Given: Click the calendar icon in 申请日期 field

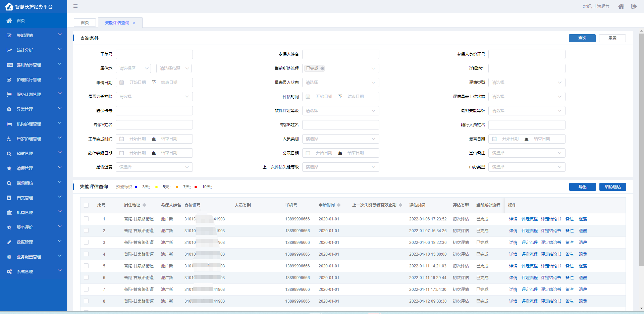Looking at the screenshot, I should [122, 83].
